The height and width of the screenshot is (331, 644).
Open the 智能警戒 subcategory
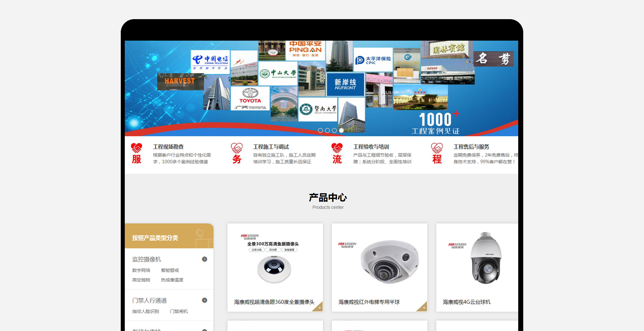coord(170,270)
